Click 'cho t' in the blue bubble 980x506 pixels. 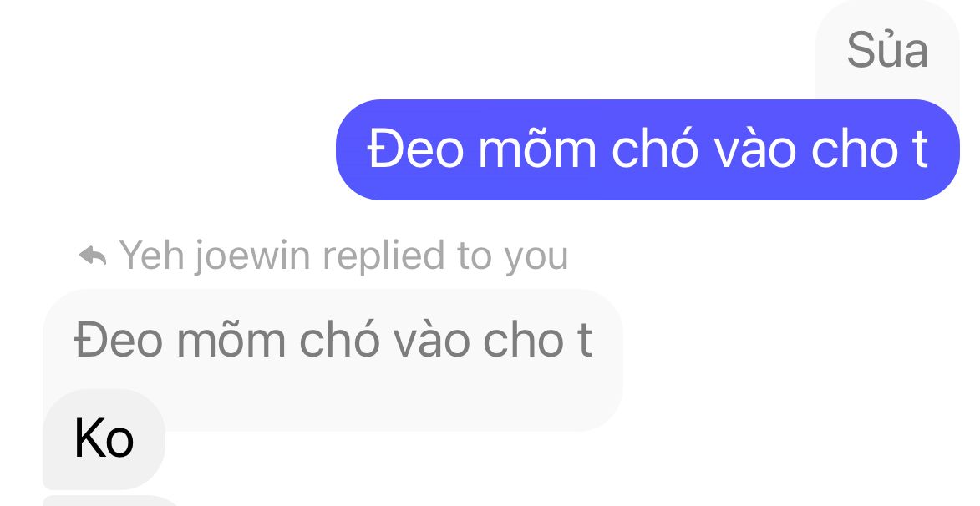click(x=870, y=150)
